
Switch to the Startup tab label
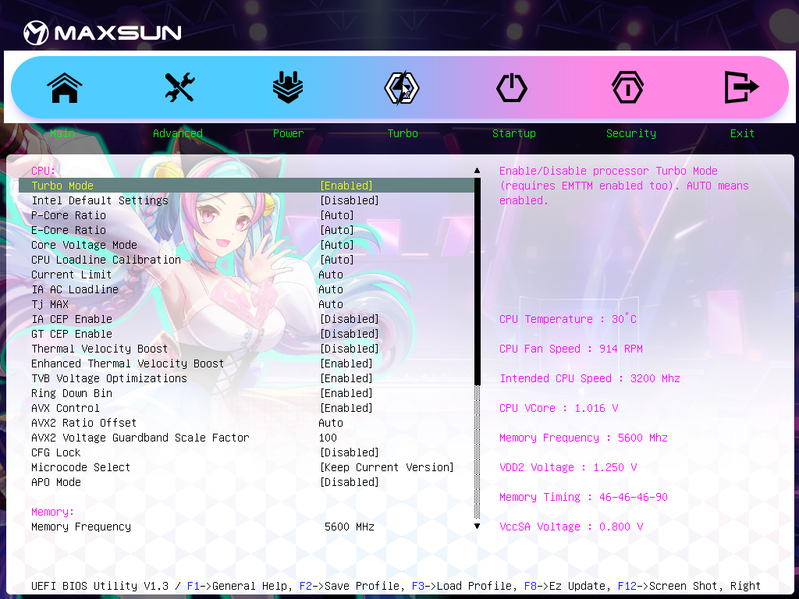514,133
